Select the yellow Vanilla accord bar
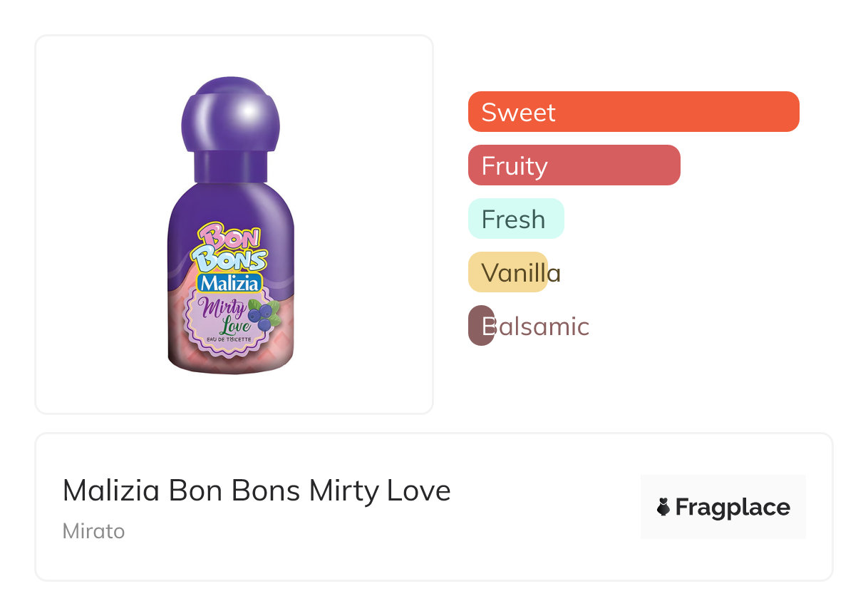The width and height of the screenshot is (868, 616). pos(508,272)
